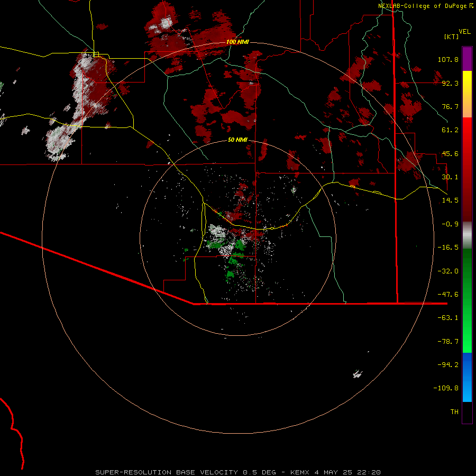
Task: Click the 30.1 velocity scale value
Action: point(450,177)
